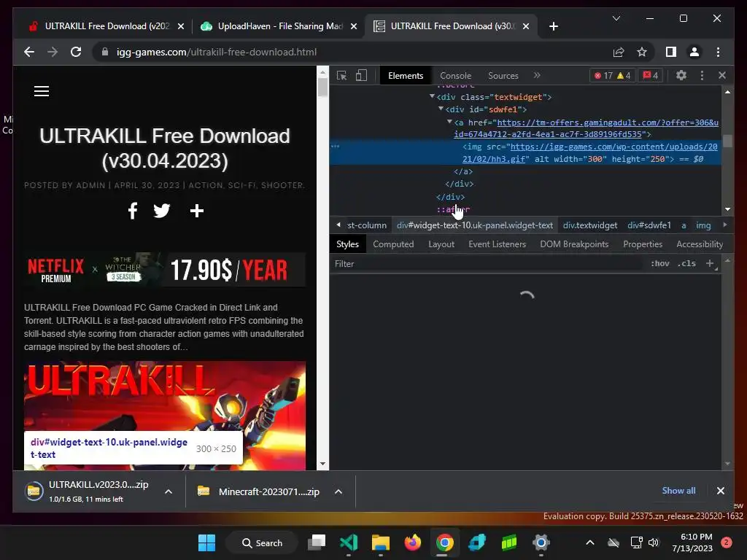Screen dimensions: 747x560
Task: Add a new style rule plus icon
Action: click(x=711, y=263)
